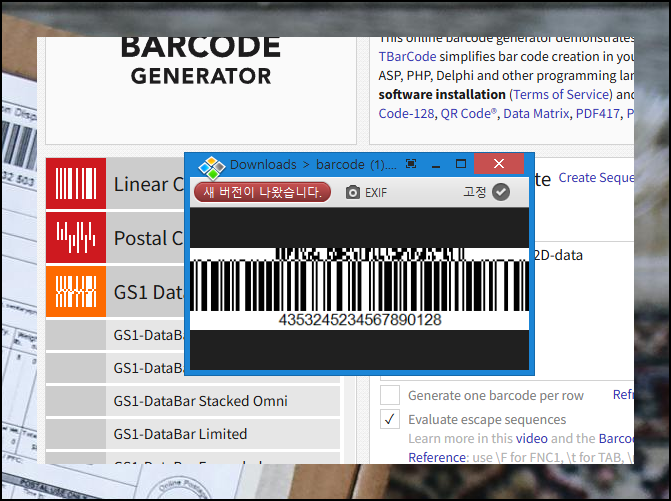The height and width of the screenshot is (501, 671).
Task: Select GS1-DataBar Stacked Omni barcode type
Action: point(193,401)
